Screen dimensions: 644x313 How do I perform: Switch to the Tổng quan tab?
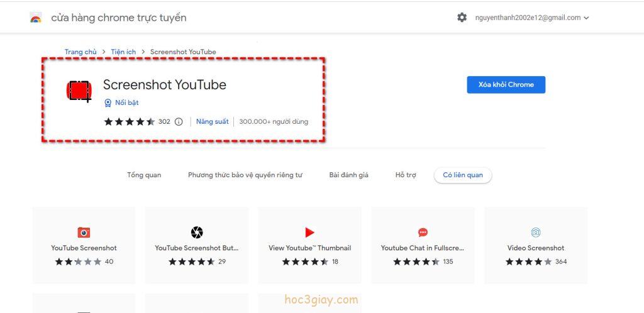click(x=144, y=175)
